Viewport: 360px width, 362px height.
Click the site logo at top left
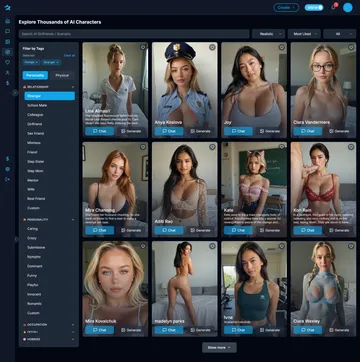point(7,7)
